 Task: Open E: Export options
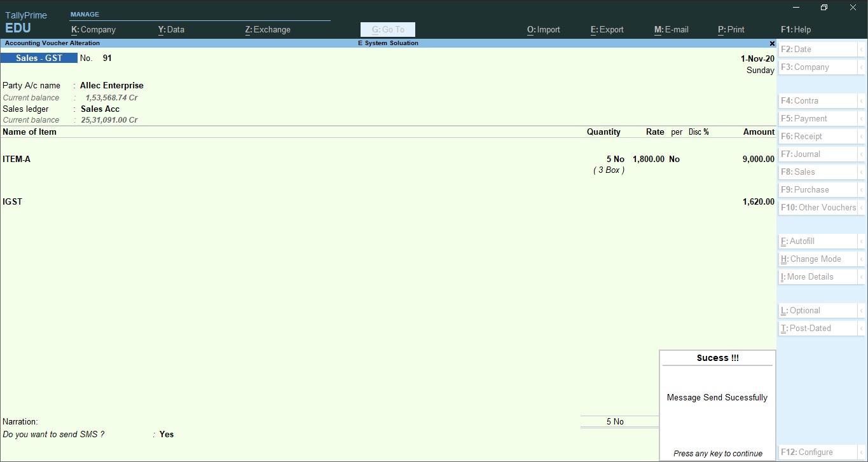click(606, 29)
